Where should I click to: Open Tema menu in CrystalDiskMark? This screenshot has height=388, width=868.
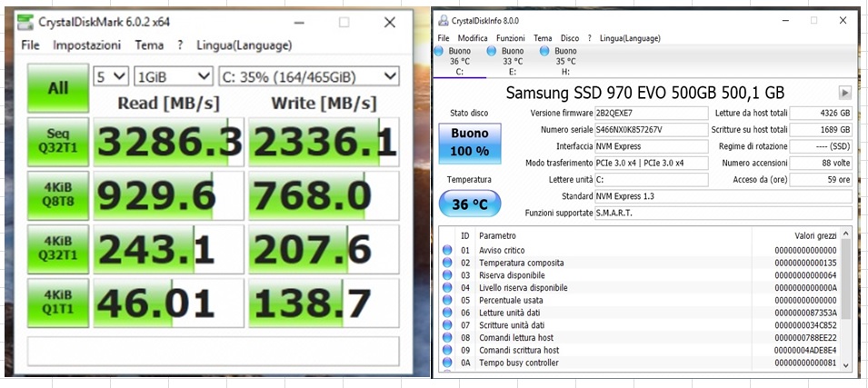click(149, 45)
